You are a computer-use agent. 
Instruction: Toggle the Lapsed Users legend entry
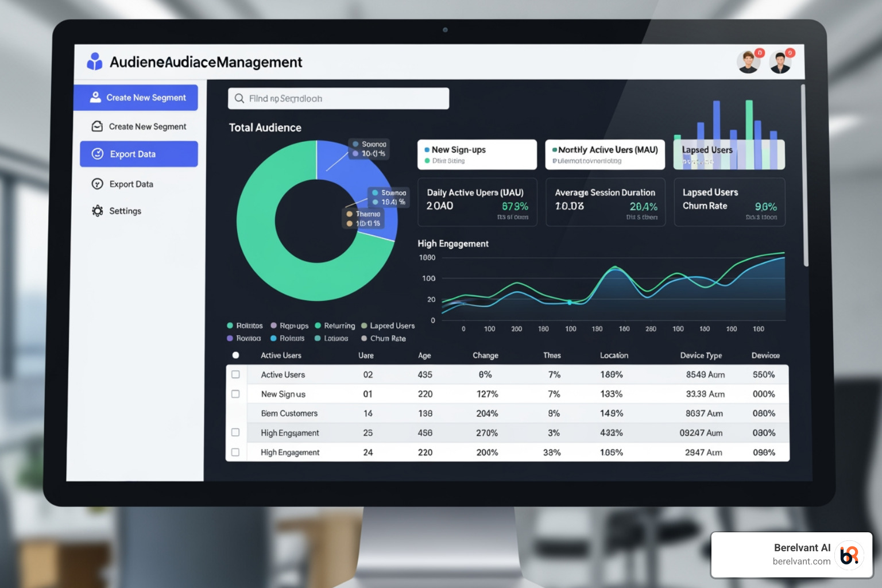(388, 326)
